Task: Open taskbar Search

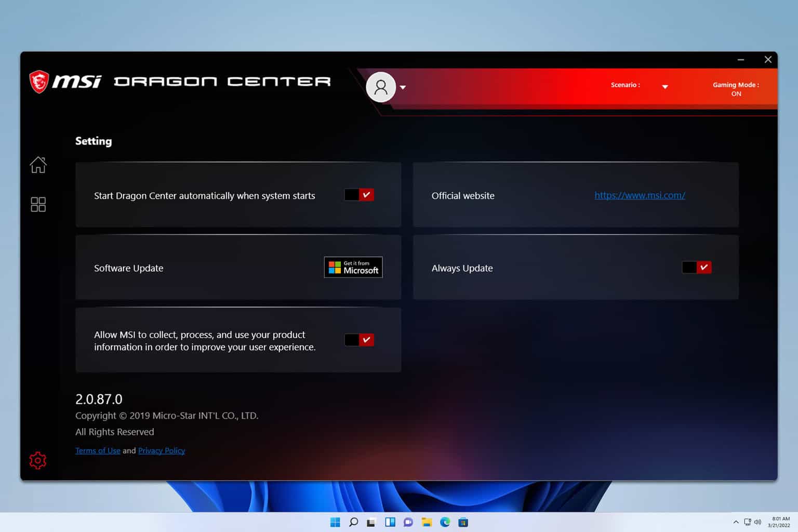Action: (x=353, y=522)
